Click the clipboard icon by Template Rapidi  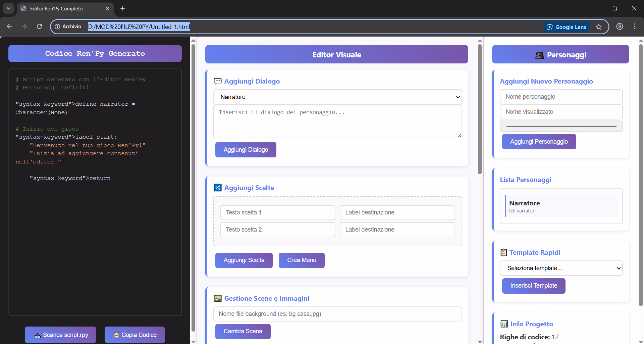(x=503, y=252)
